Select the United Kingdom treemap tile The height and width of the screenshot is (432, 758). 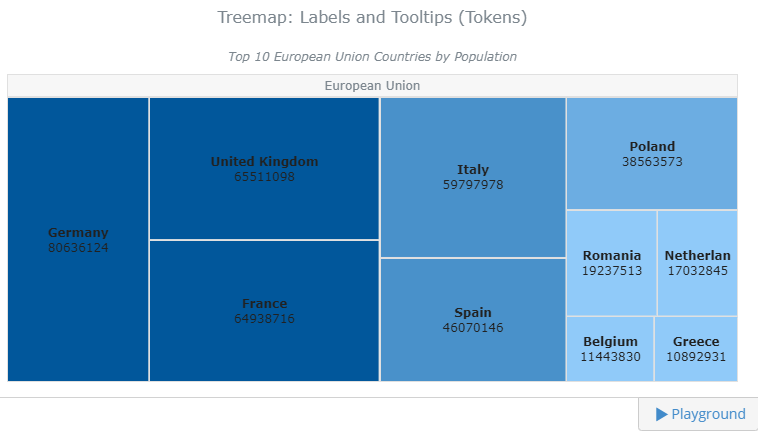(x=264, y=169)
